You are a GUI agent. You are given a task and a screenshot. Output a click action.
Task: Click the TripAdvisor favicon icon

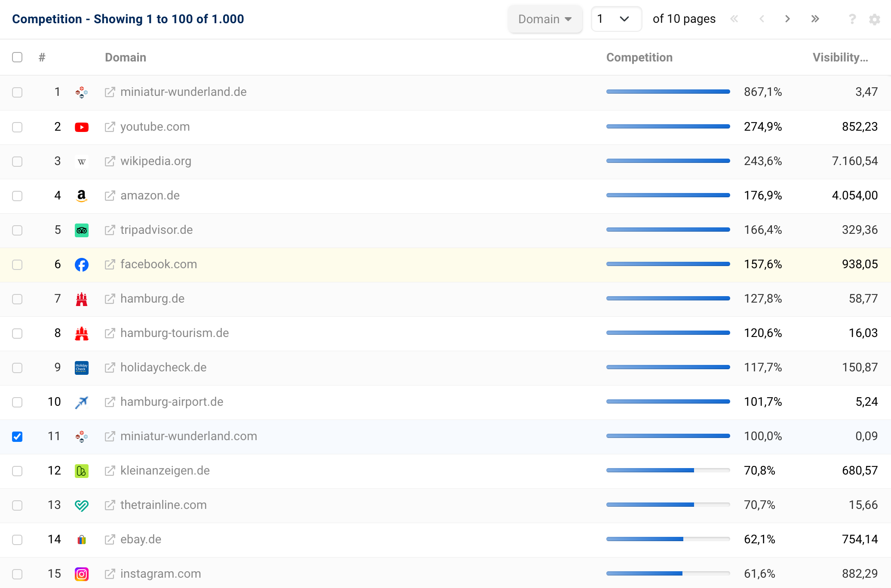point(81,229)
